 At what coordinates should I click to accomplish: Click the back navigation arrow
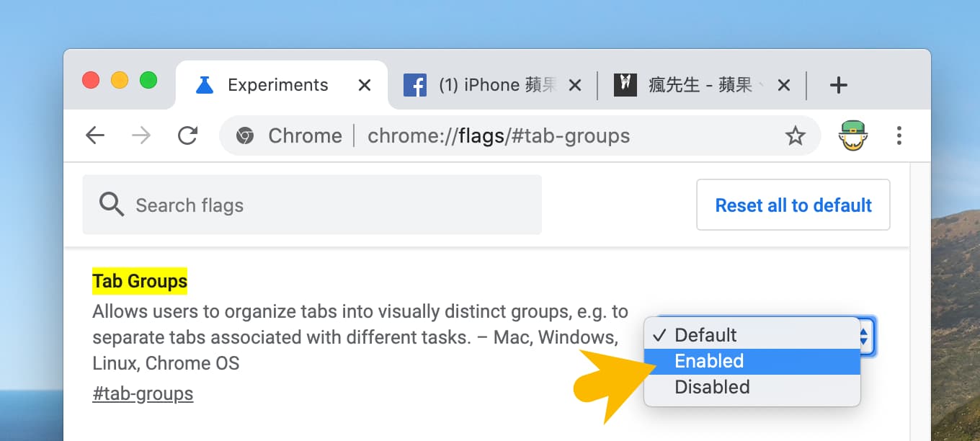[95, 135]
